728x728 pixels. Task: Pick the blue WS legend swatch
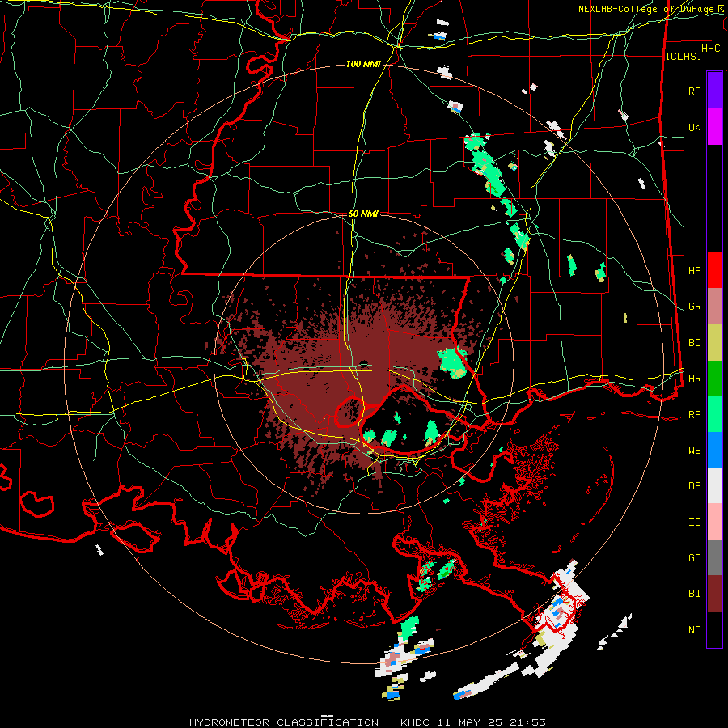[714, 450]
